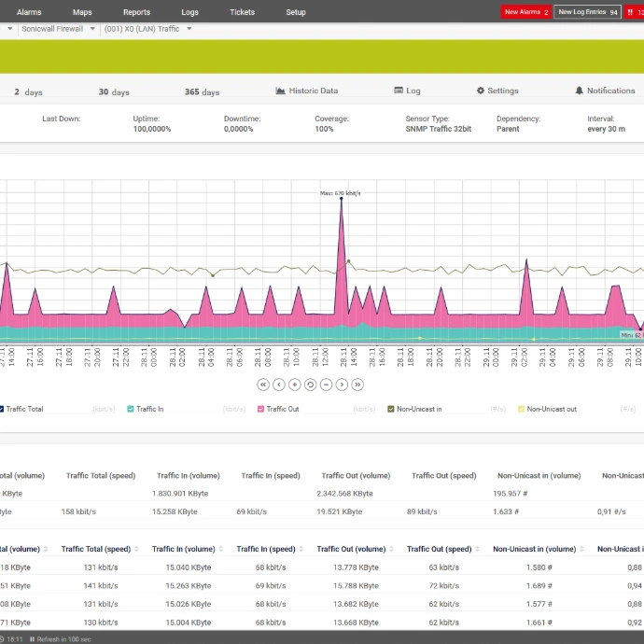This screenshot has width=644, height=644.
Task: Expand the (001) X0 (LAN) Traffic dropdown arrow
Action: pyautogui.click(x=189, y=29)
